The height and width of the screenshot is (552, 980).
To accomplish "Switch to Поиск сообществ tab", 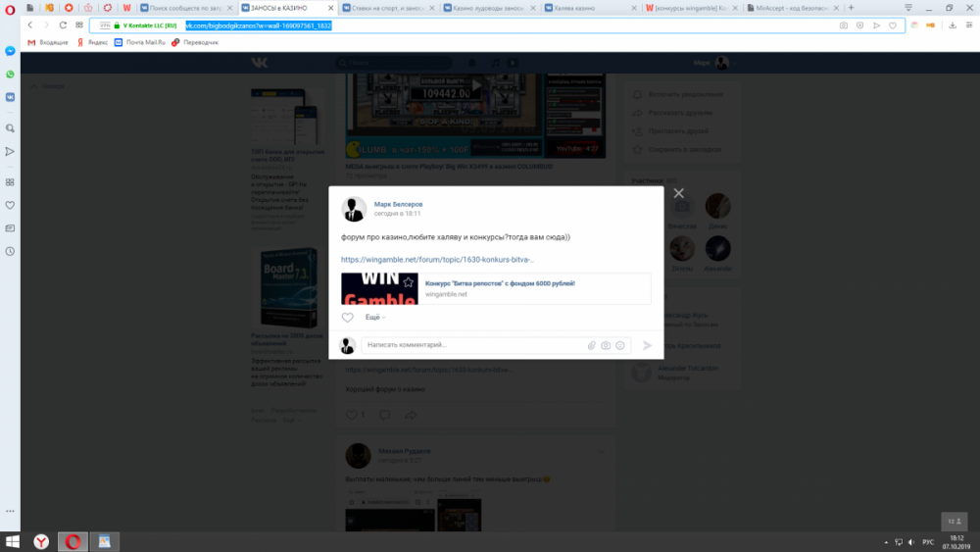I will [x=185, y=8].
